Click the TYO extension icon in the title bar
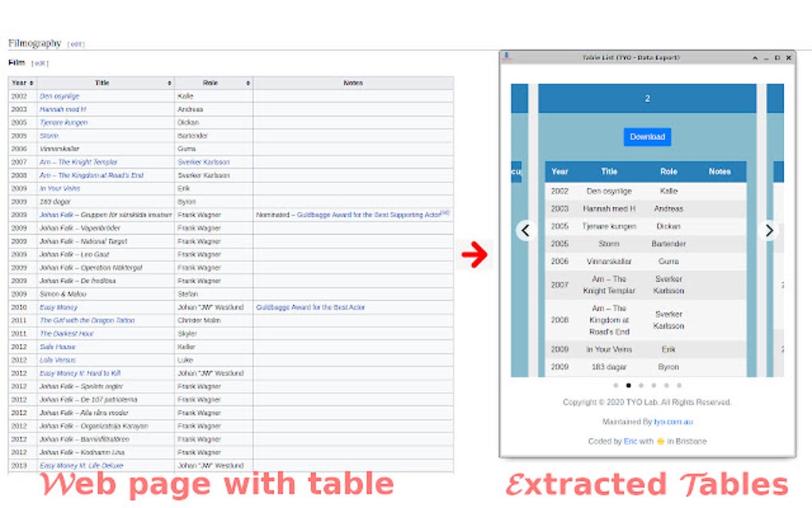Viewport: 812px width, 508px height. (506, 57)
